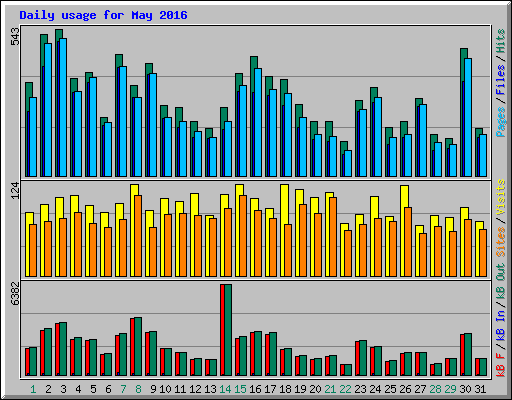Select day 30 label on the x-axis
This screenshot has height=400, width=512.
click(465, 389)
